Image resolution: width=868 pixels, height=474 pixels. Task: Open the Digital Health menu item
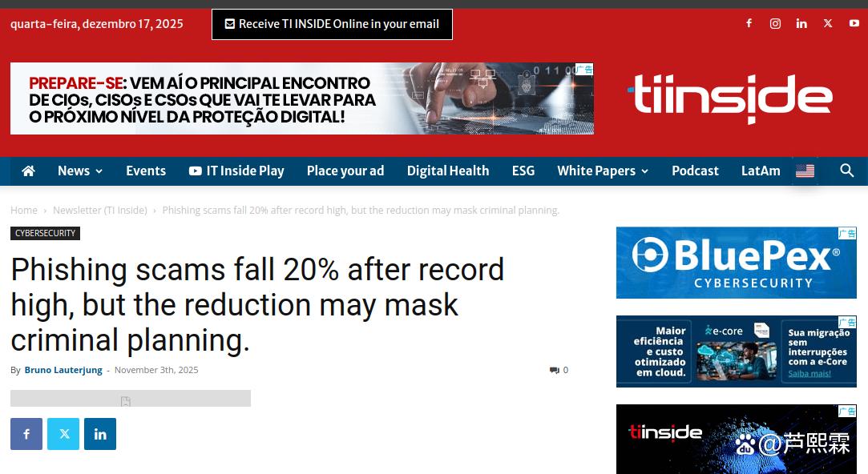pyautogui.click(x=448, y=171)
